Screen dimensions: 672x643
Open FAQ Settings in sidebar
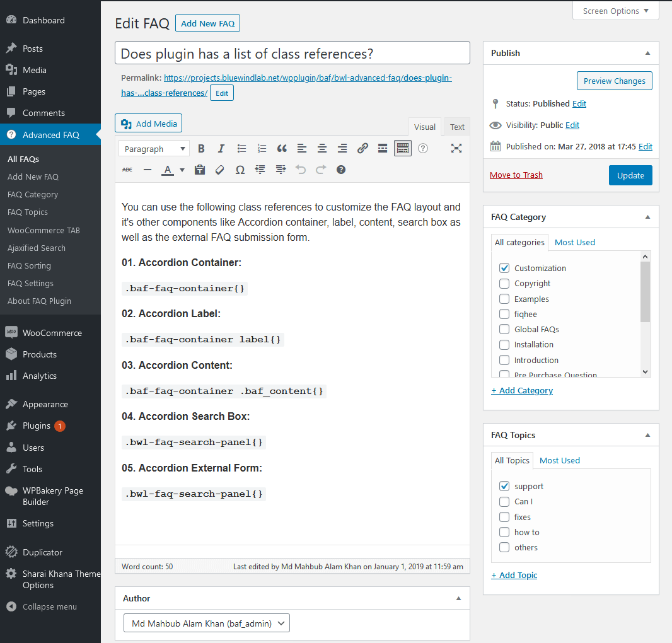30,283
